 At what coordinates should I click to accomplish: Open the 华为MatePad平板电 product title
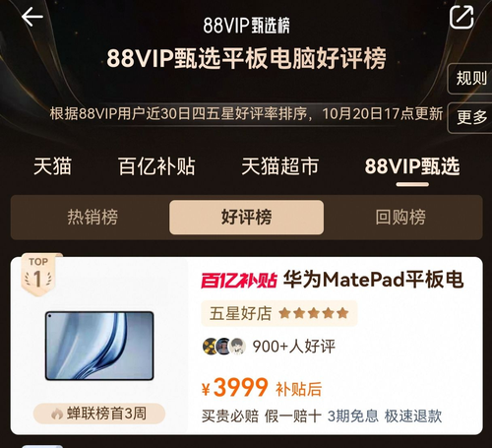click(x=374, y=280)
